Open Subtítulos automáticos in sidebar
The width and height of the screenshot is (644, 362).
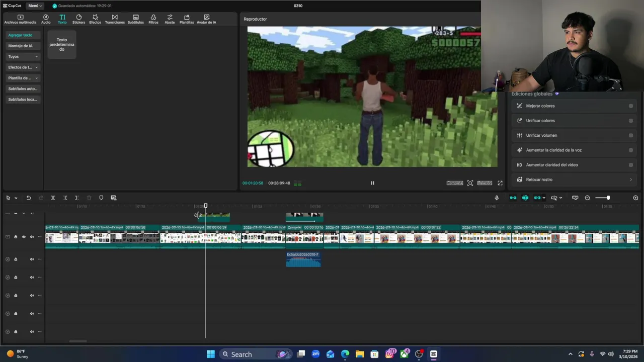pyautogui.click(x=23, y=88)
